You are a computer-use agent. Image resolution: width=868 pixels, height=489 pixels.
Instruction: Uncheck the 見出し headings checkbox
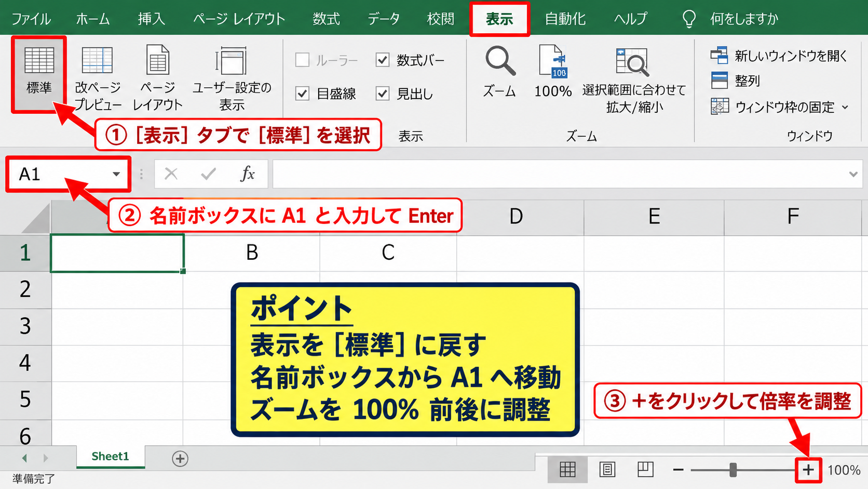pos(382,94)
